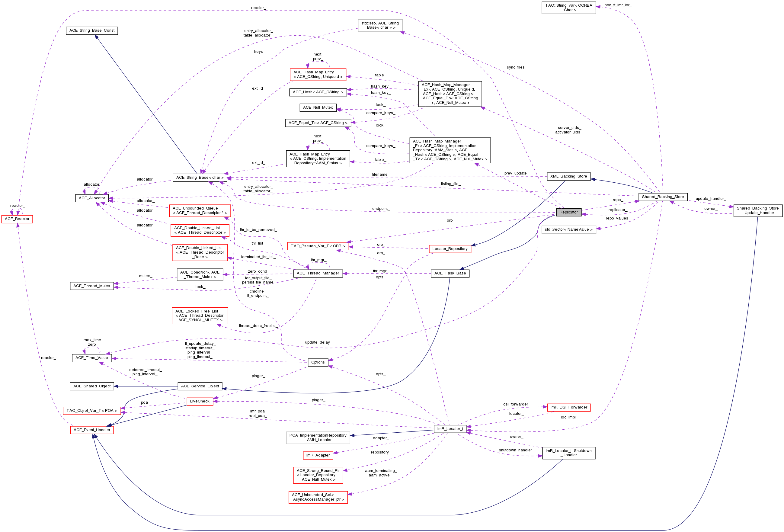Open TAO::String_var< CORBA::Char > node

click(569, 8)
